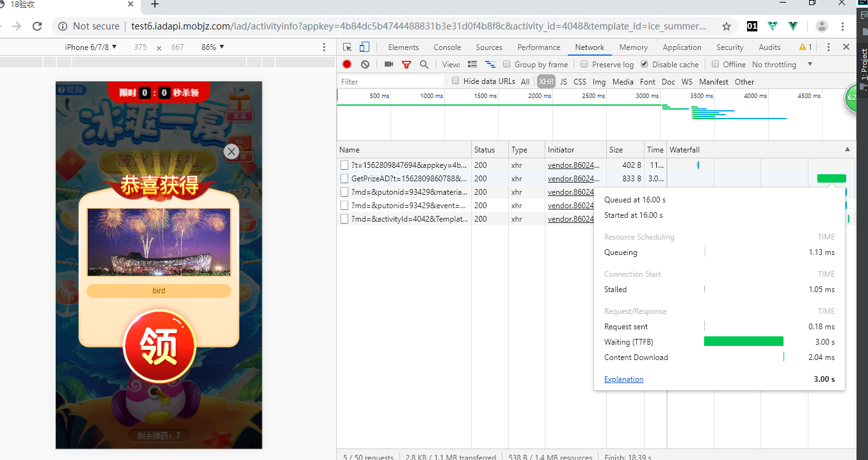Viewport: 868px width, 460px height.
Task: Open the GetPrizeAD request initiator link
Action: (x=574, y=179)
